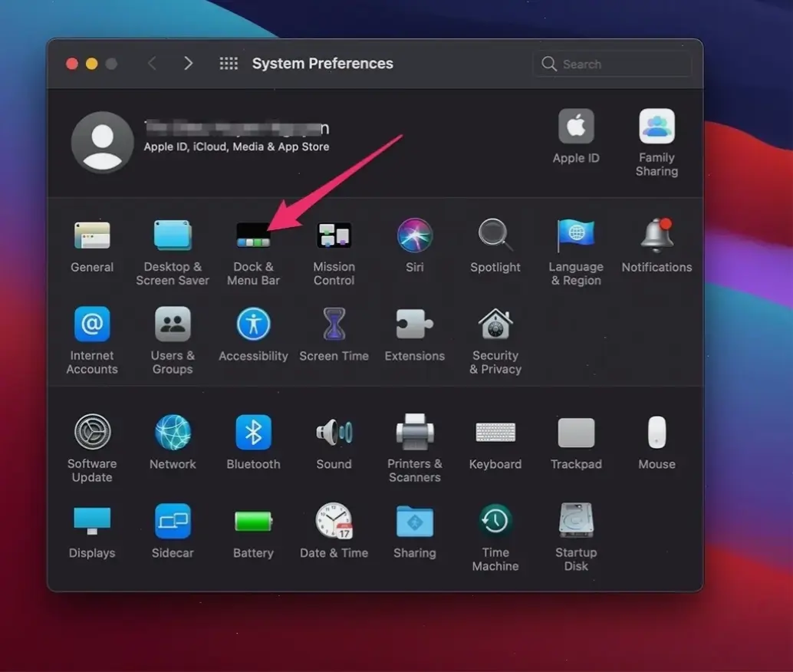The height and width of the screenshot is (672, 793).
Task: Click the show all preferences grid icon
Action: point(229,63)
